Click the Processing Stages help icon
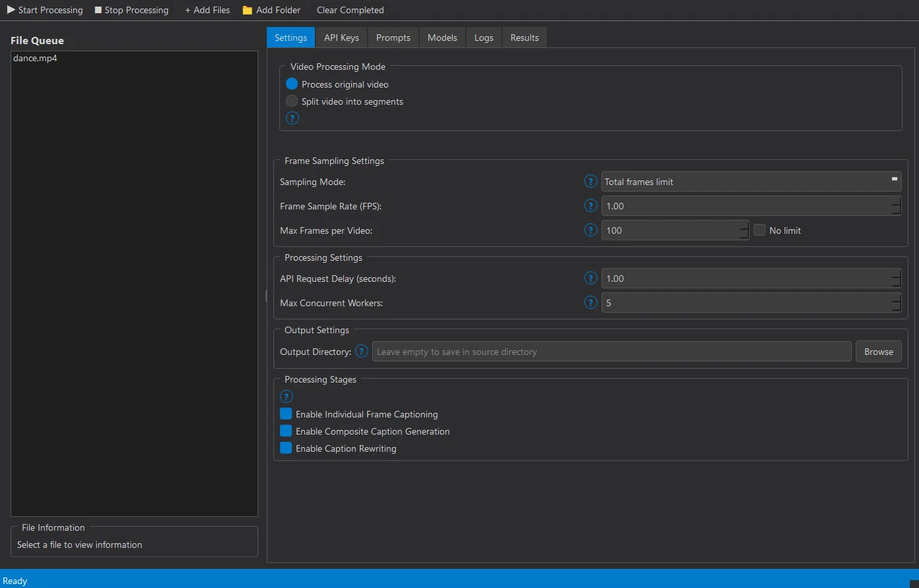The width and height of the screenshot is (919, 588). tap(287, 396)
